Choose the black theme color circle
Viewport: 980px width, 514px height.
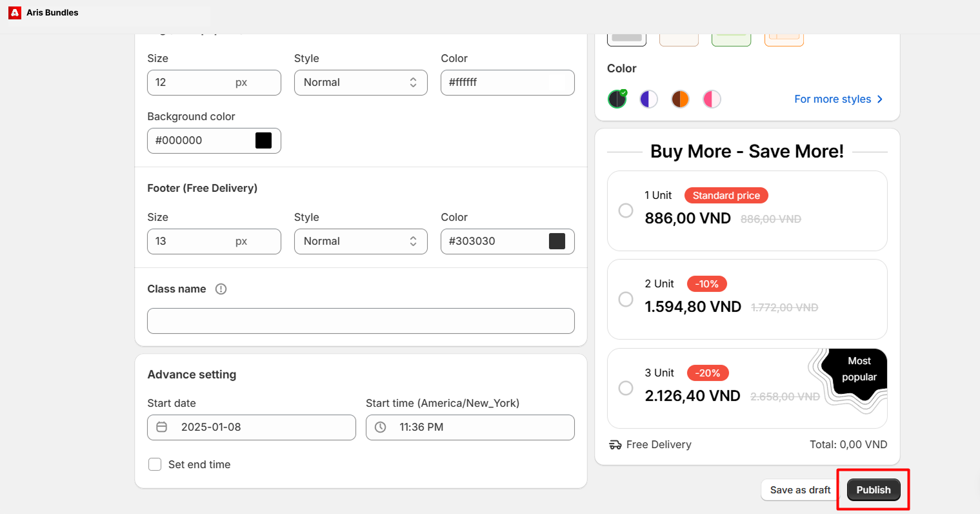(x=617, y=99)
